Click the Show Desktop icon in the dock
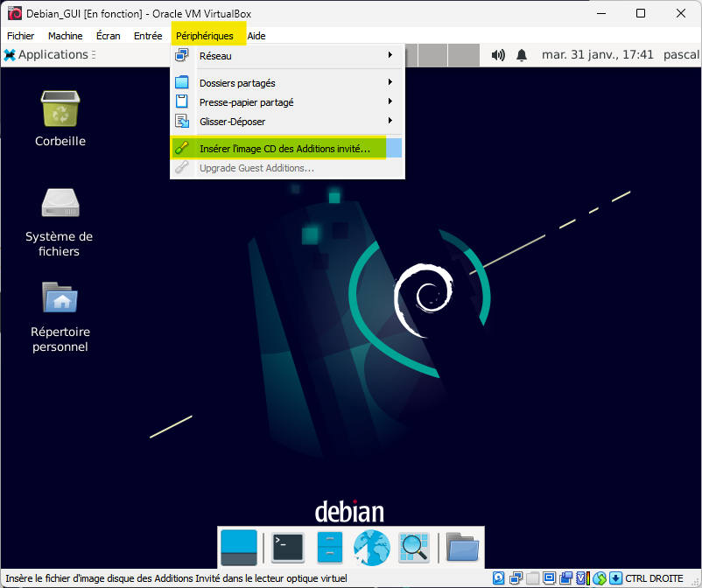Viewport: 702px width, 588px height. [239, 547]
